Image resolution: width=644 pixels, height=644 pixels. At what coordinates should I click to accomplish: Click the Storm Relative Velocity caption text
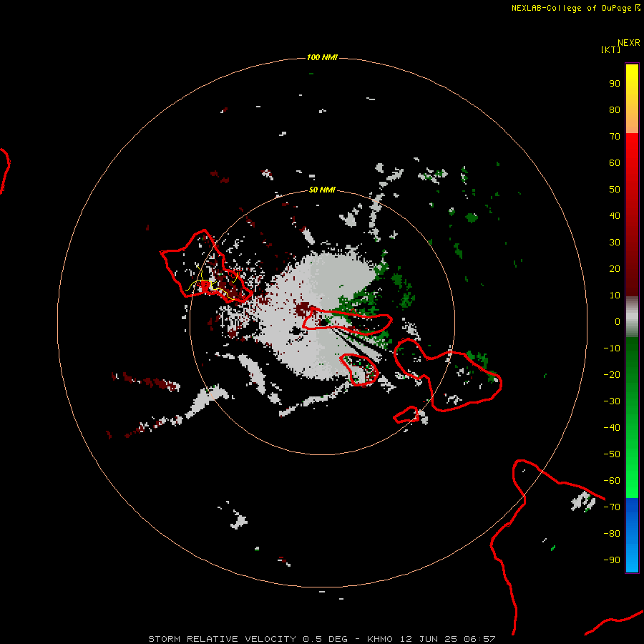[x=322, y=639]
